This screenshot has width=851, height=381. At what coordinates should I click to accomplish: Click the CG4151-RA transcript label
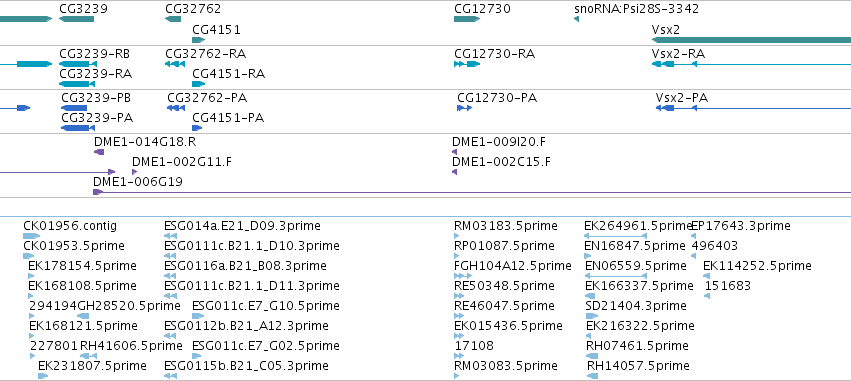click(x=228, y=74)
